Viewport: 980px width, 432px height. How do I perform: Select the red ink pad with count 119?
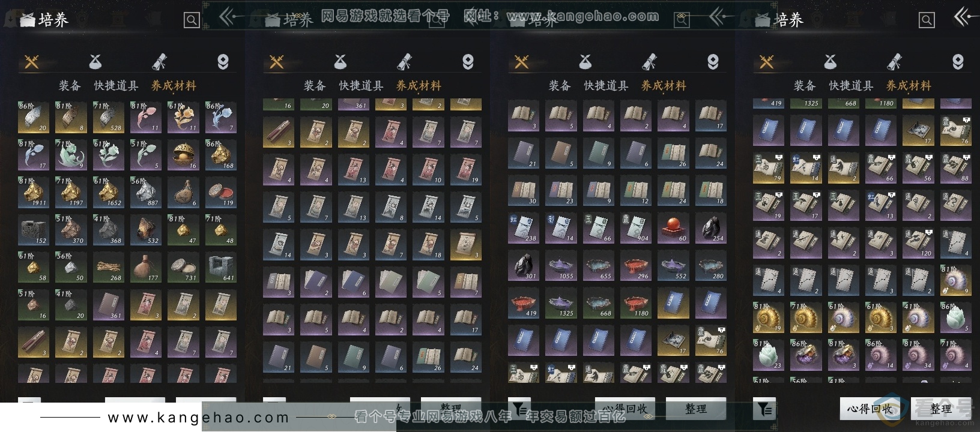pos(221,192)
